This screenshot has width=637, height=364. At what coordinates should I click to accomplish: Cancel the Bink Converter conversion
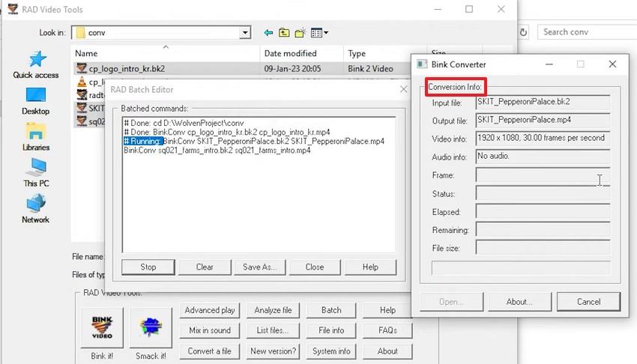(x=588, y=302)
